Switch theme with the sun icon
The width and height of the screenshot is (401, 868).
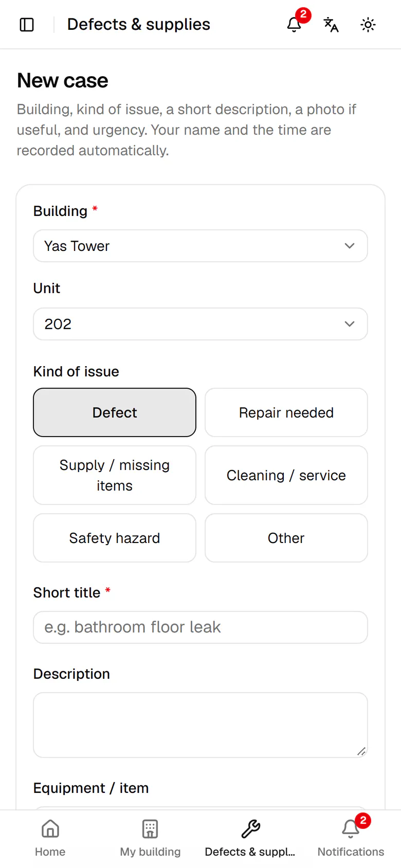368,25
